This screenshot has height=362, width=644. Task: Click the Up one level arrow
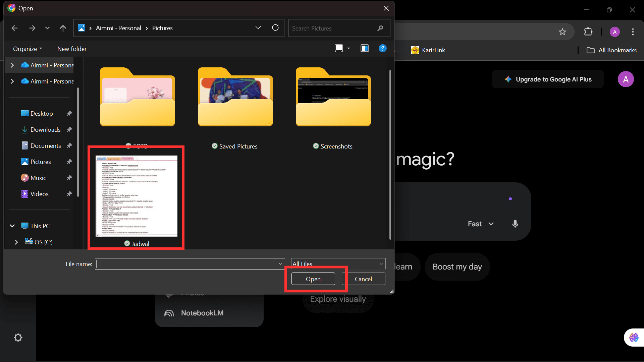point(63,28)
